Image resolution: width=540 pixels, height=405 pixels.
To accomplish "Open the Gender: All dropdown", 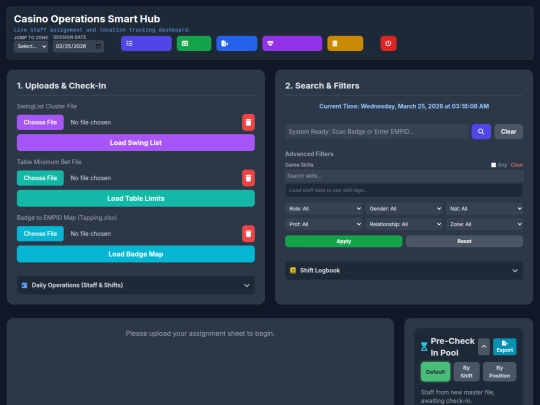I will click(x=404, y=209).
